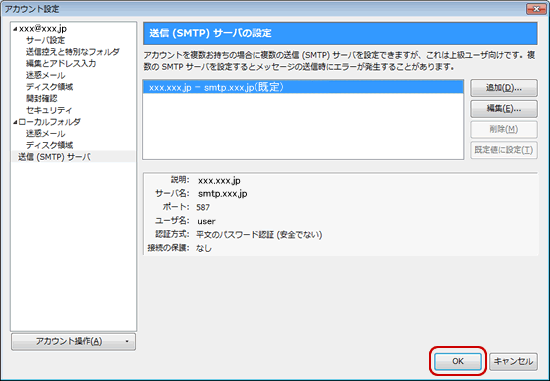This screenshot has height=381, width=550.
Task: Click the 編集(E)... button
Action: (504, 109)
